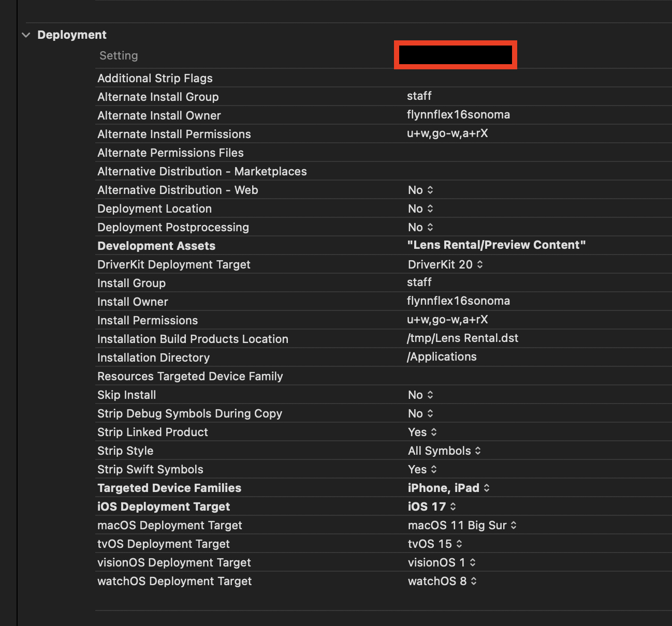Open Alternative Distribution - Web No dropdown
The height and width of the screenshot is (626, 672).
[x=420, y=190]
